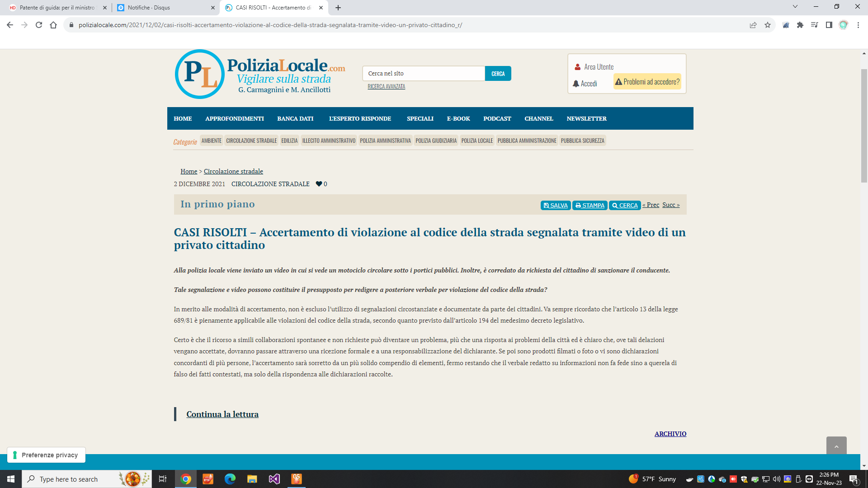Open the Chrome profile avatar
Viewport: 868px width, 488px height.
(843, 25)
